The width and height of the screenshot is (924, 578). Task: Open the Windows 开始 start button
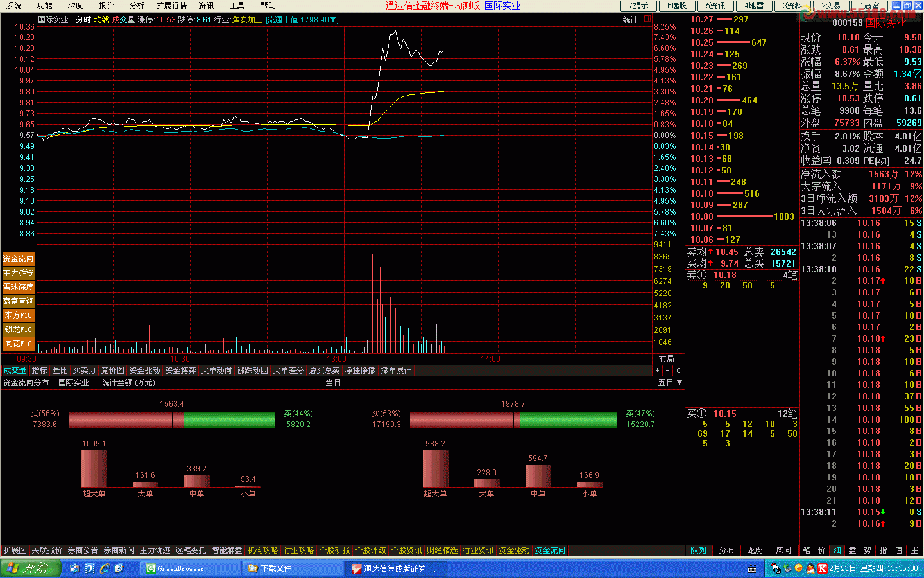pos(30,568)
